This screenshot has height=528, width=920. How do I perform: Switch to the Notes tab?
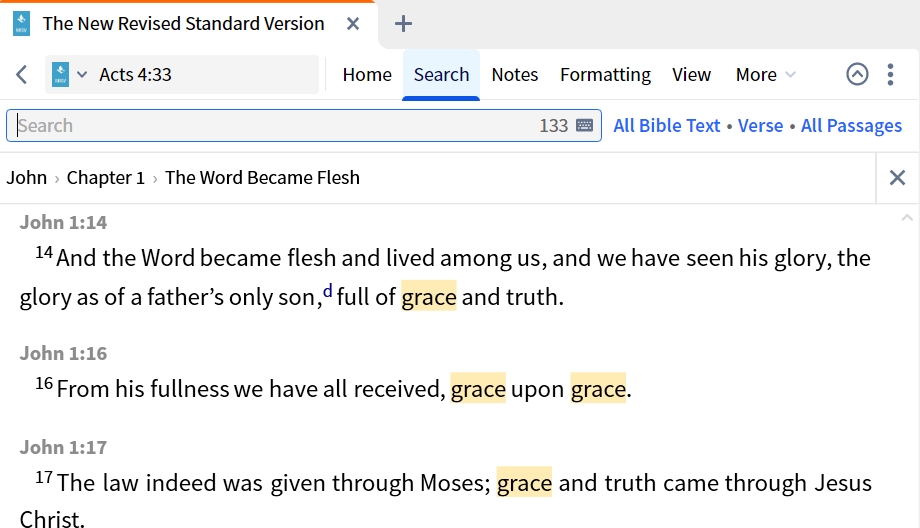pyautogui.click(x=515, y=75)
